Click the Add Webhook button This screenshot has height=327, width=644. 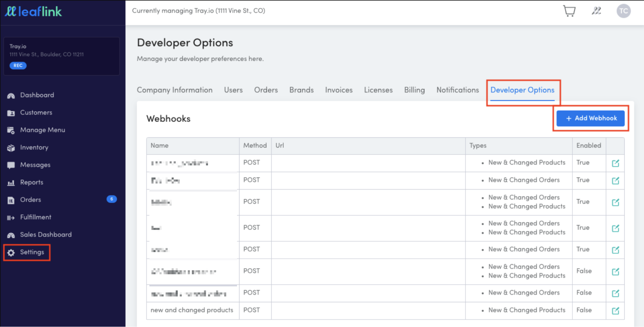tap(590, 118)
